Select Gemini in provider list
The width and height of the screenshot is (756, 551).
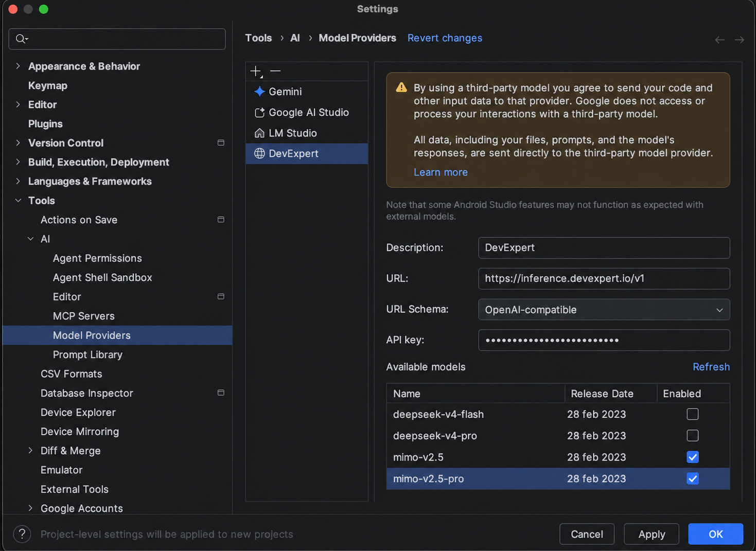[x=307, y=92]
